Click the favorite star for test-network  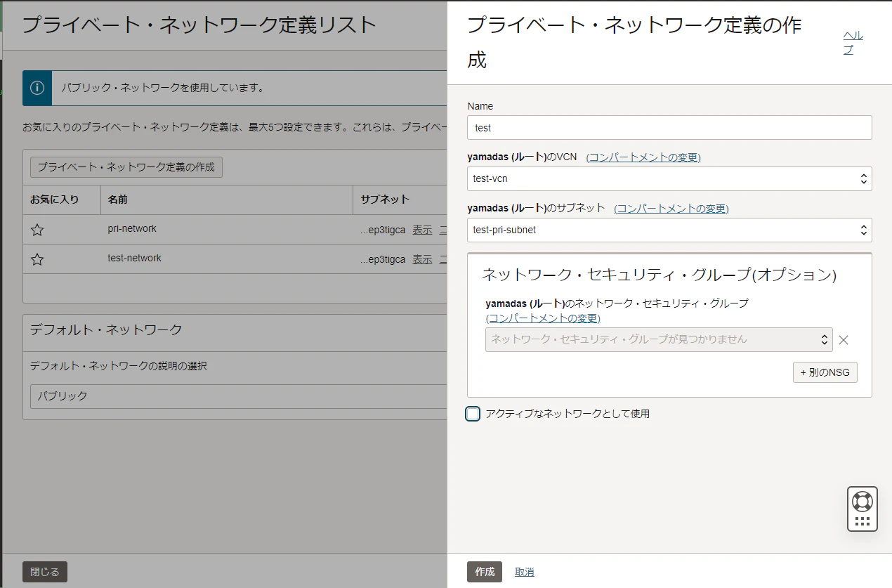tap(38, 259)
